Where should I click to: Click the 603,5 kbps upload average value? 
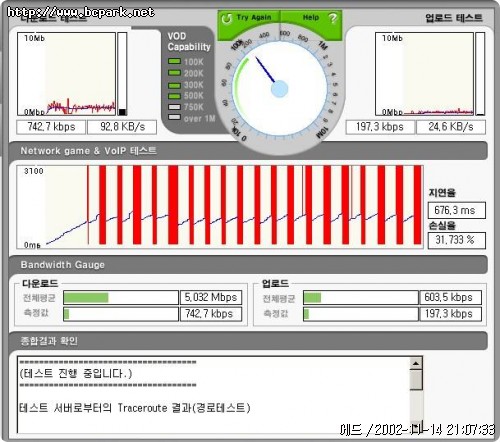[450, 298]
